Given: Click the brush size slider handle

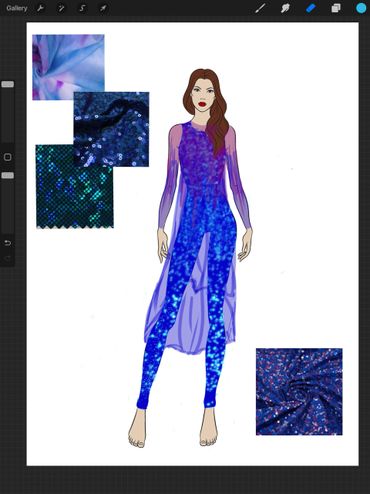Looking at the screenshot, I should pyautogui.click(x=8, y=84).
